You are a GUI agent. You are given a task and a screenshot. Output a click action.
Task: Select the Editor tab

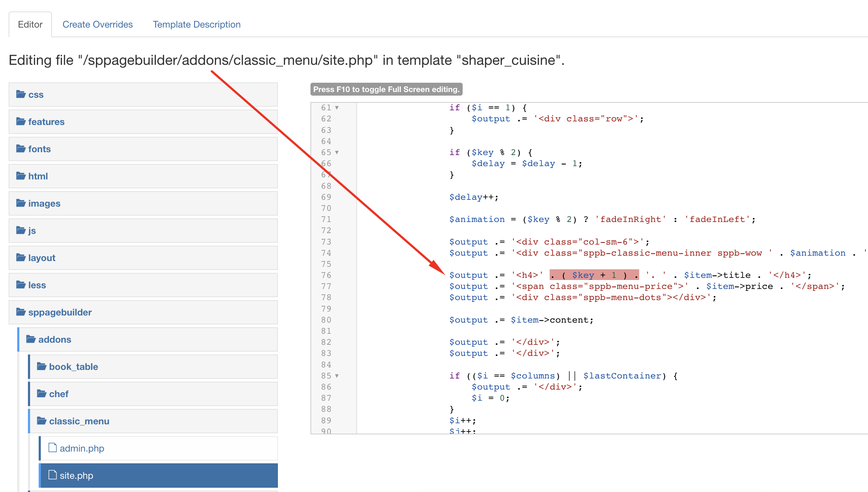(x=30, y=24)
